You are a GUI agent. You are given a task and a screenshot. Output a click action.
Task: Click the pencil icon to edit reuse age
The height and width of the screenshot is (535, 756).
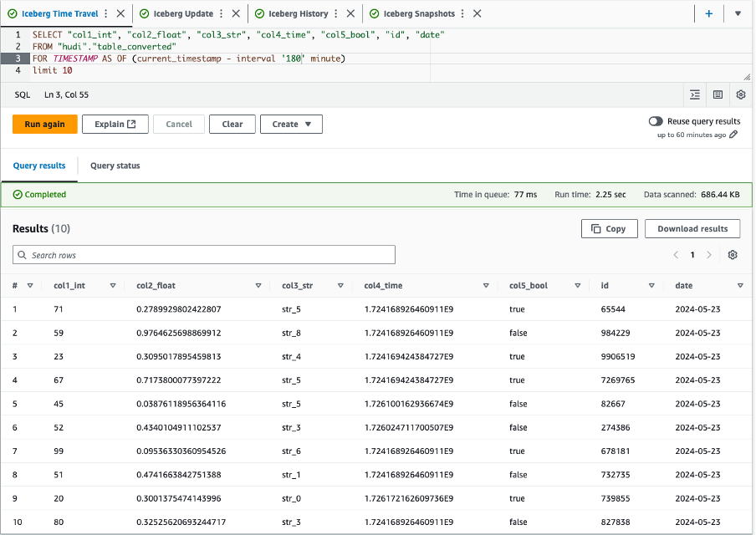733,135
